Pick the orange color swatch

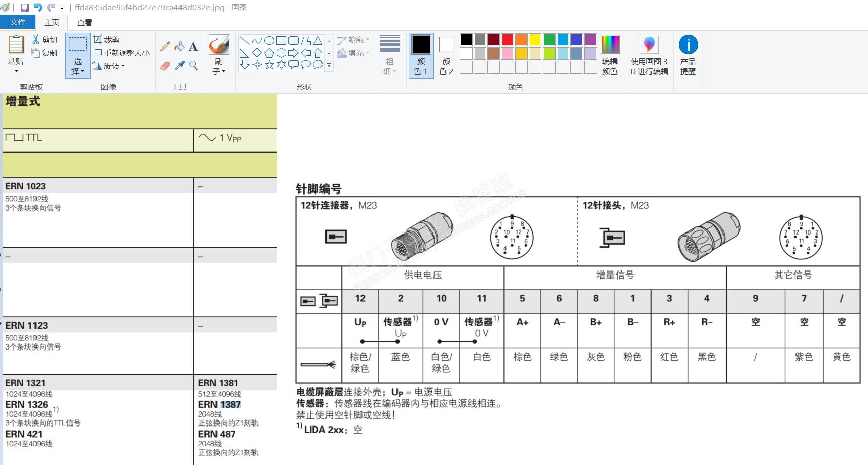(521, 40)
